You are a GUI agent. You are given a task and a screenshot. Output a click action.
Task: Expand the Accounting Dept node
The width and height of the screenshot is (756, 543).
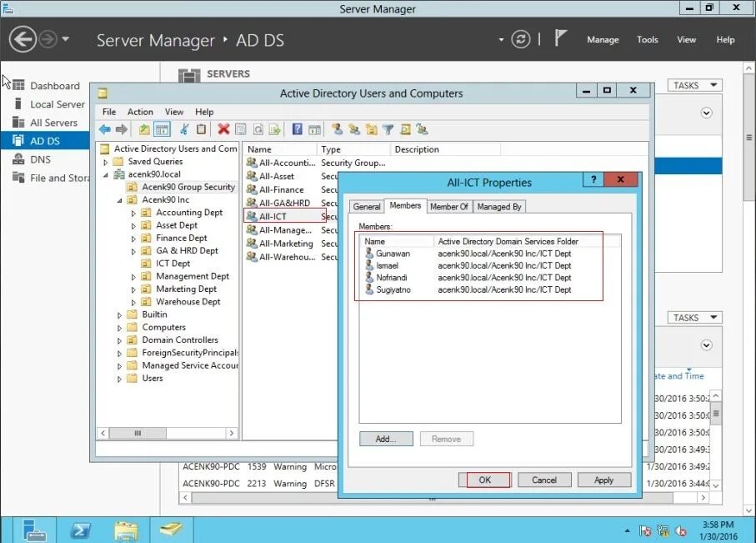click(133, 213)
